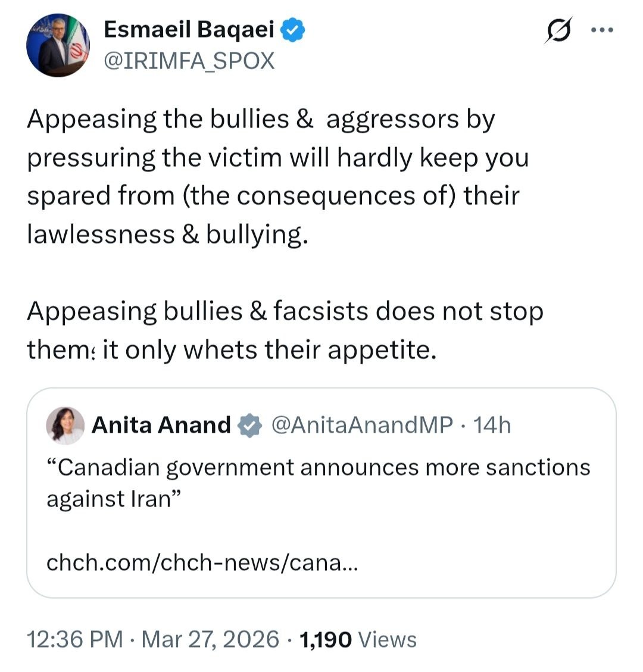Open Esmaeil Baqaei's profile picture
Image resolution: width=643 pixels, height=672 pixels.
[x=58, y=46]
